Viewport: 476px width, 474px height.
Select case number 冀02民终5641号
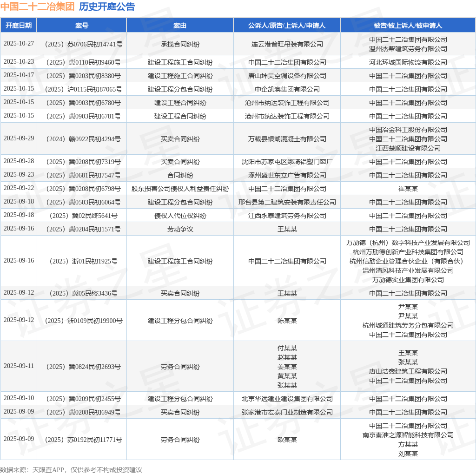(84, 216)
